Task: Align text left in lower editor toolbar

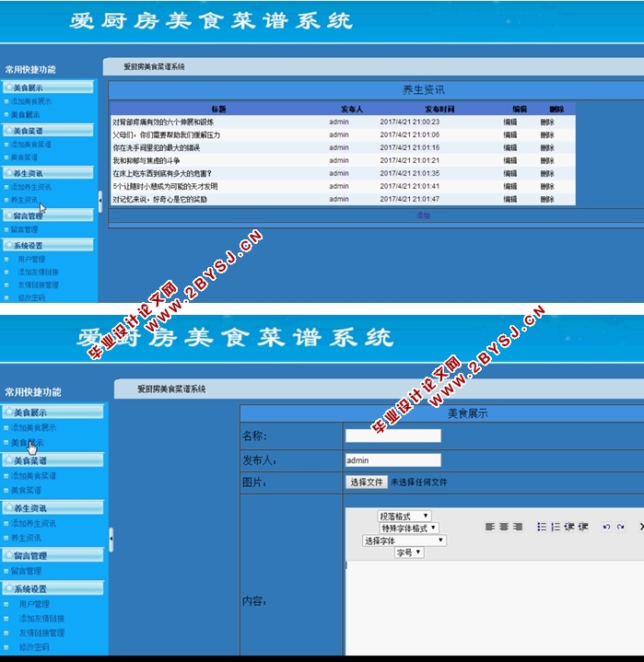Action: pos(490,527)
